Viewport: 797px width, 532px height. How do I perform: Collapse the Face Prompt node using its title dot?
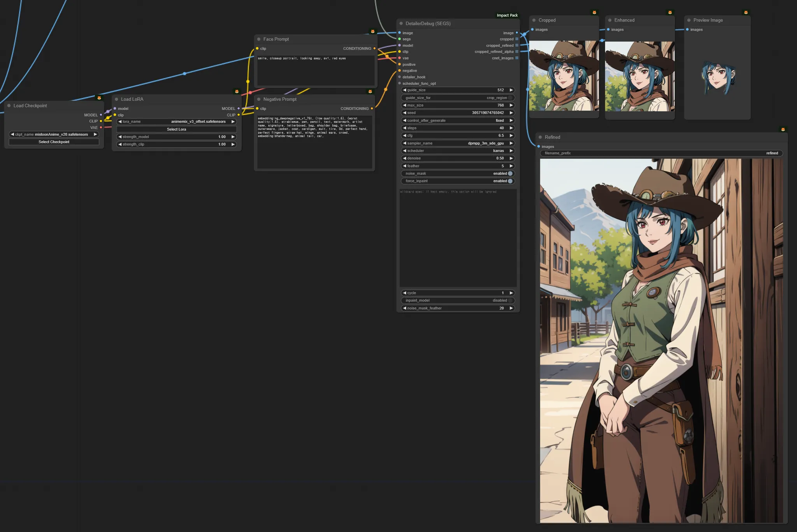click(x=259, y=39)
